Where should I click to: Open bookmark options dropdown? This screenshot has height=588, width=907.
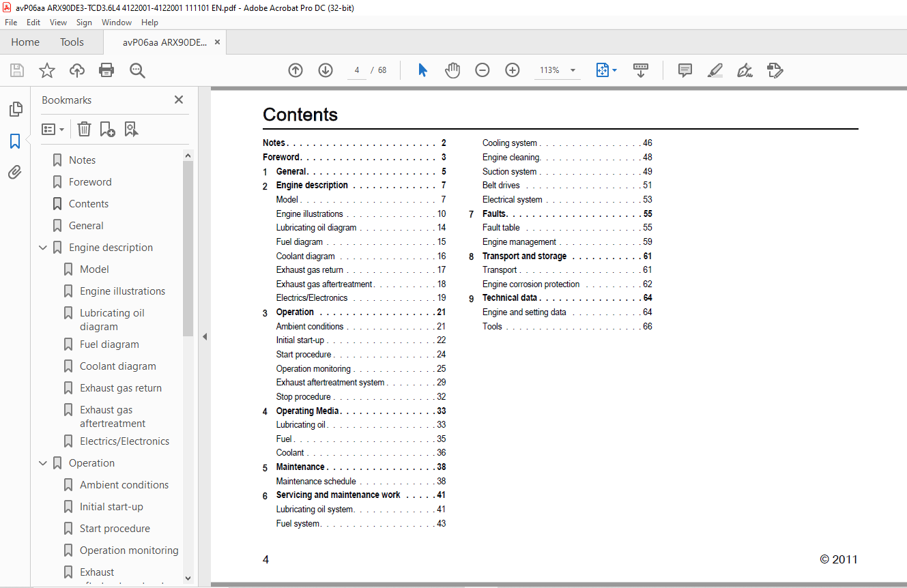pyautogui.click(x=53, y=129)
